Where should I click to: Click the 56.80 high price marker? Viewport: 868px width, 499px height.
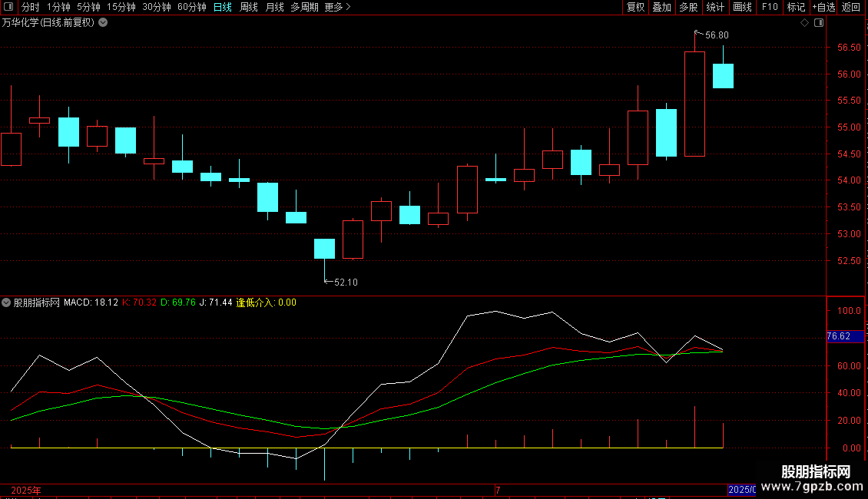(717, 35)
